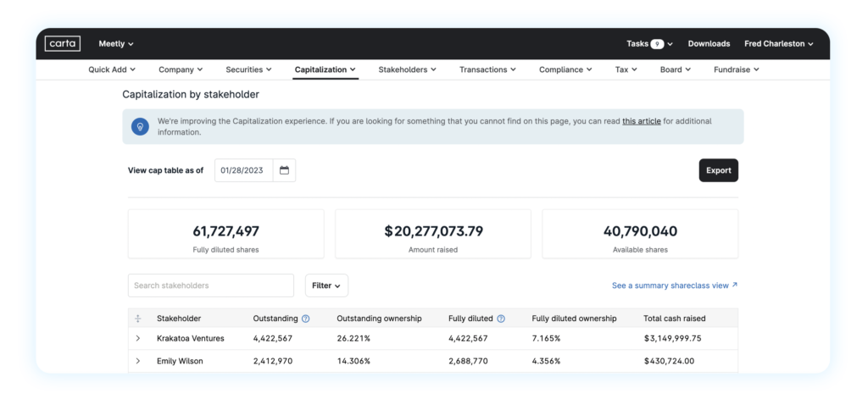The width and height of the screenshot is (868, 410).
Task: Click the 'View cap table as of' label
Action: pos(165,170)
